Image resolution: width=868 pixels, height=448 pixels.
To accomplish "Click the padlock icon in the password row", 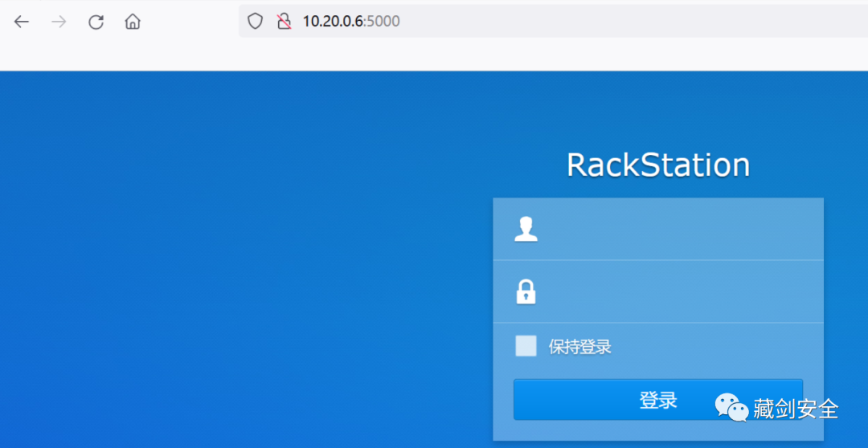I will [526, 292].
